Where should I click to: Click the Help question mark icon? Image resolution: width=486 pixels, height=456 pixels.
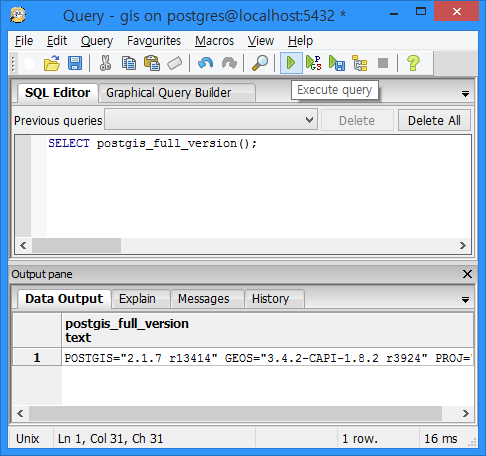click(x=413, y=63)
